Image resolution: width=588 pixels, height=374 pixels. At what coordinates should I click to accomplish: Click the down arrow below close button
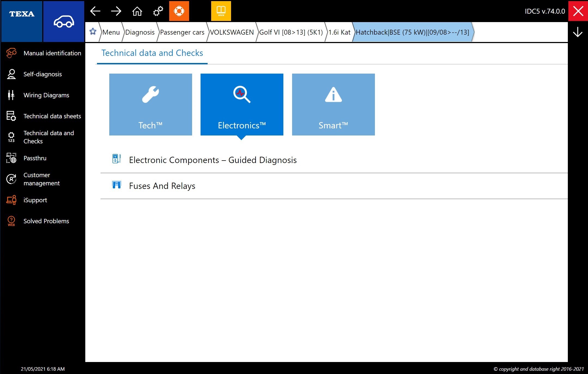pyautogui.click(x=578, y=32)
